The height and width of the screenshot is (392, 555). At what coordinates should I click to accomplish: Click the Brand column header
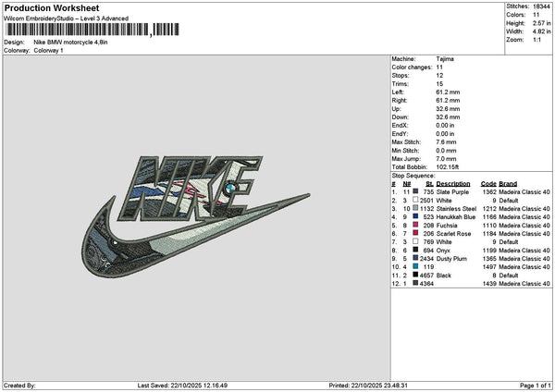508,184
